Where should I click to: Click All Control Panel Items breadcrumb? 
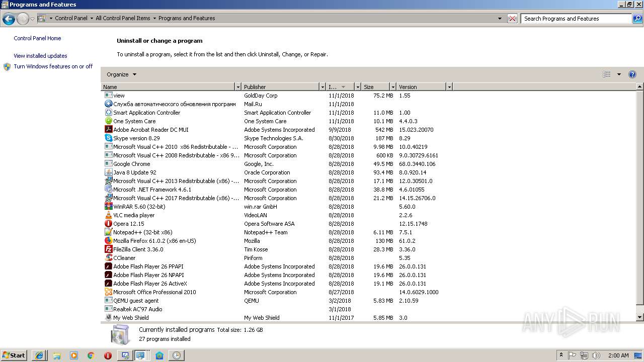123,18
